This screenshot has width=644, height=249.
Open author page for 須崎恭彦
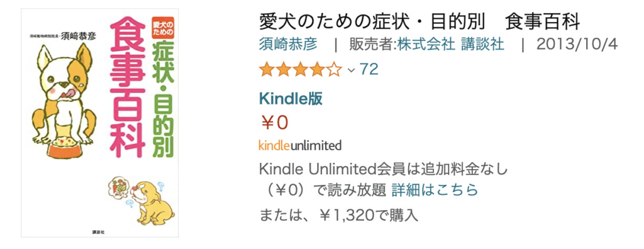pyautogui.click(x=288, y=44)
